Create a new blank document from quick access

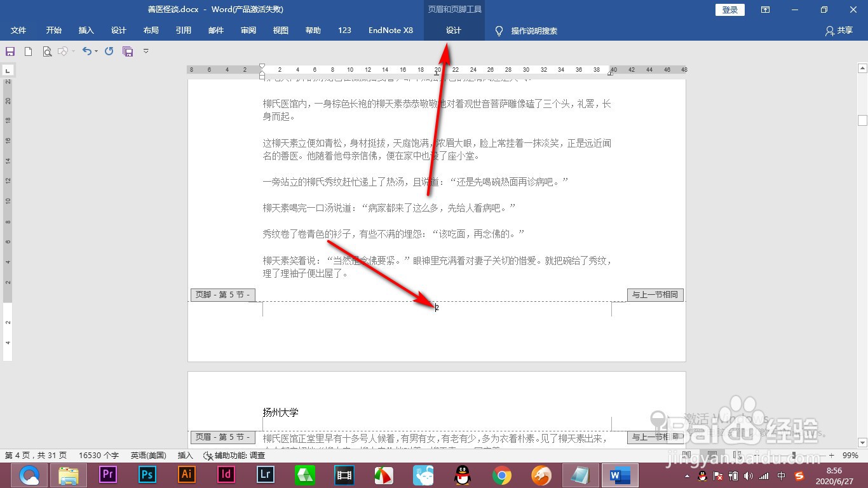point(28,51)
